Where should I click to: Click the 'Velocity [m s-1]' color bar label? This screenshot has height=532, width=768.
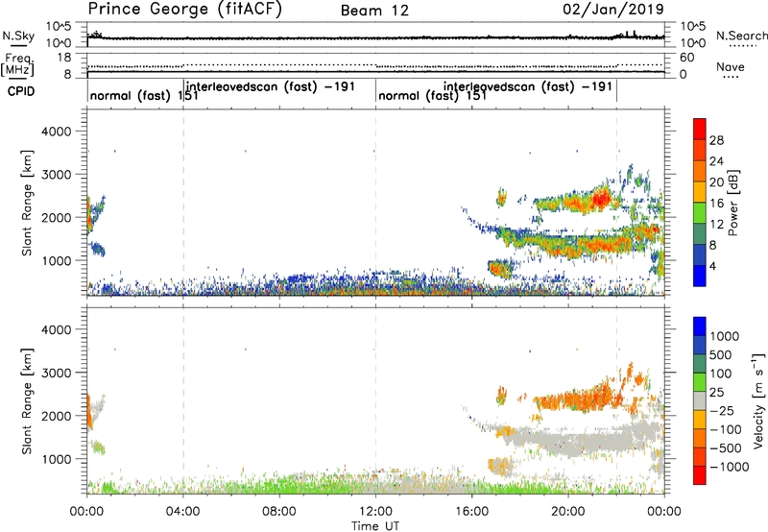758,400
